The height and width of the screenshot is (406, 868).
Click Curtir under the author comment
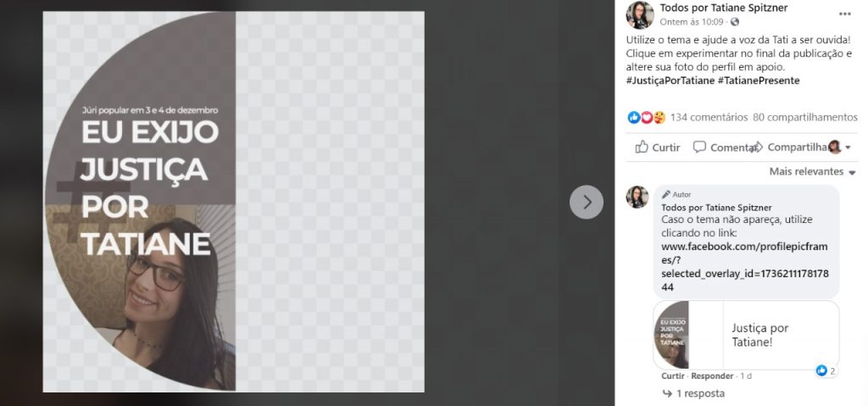[672, 376]
